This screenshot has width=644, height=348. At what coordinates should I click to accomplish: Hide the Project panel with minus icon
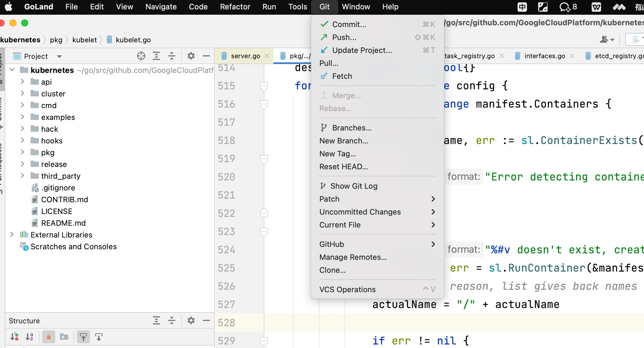tap(206, 56)
